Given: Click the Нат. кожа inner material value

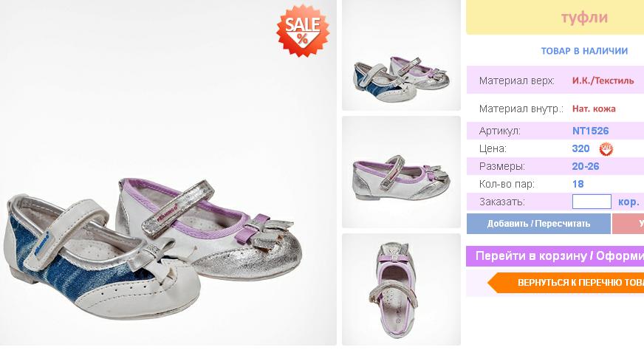Looking at the screenshot, I should [x=594, y=109].
